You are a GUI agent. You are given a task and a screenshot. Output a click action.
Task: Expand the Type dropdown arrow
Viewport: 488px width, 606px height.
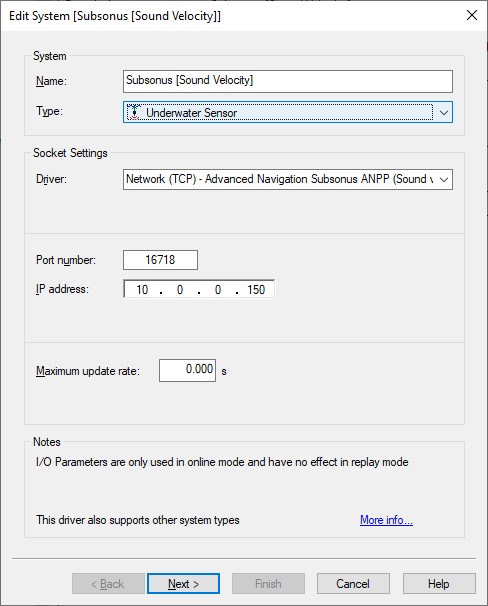444,112
